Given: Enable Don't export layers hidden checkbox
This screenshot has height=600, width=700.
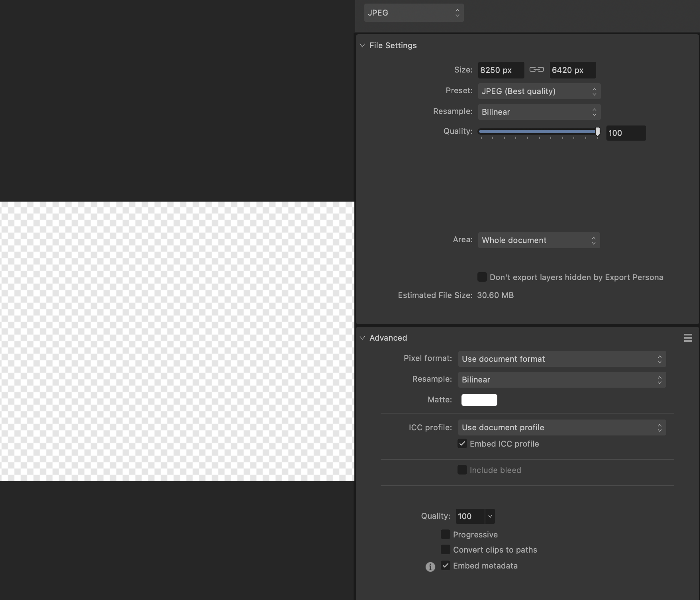Looking at the screenshot, I should point(482,277).
